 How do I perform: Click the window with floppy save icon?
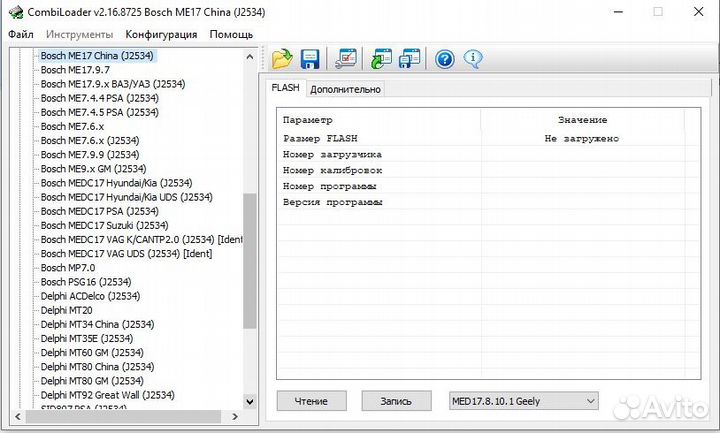coord(410,59)
